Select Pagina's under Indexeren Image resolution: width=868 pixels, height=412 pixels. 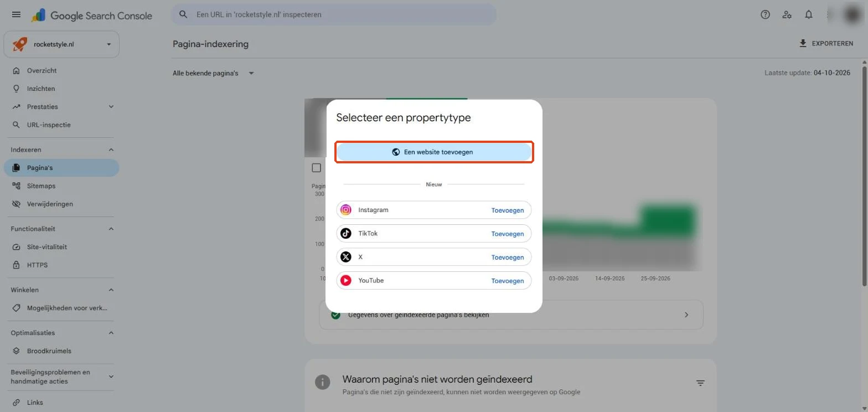click(61, 168)
